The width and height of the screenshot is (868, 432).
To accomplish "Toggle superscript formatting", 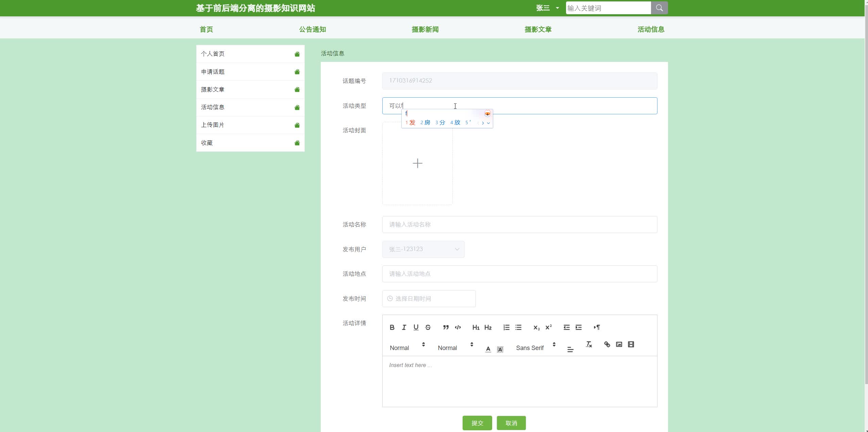I will pos(548,327).
